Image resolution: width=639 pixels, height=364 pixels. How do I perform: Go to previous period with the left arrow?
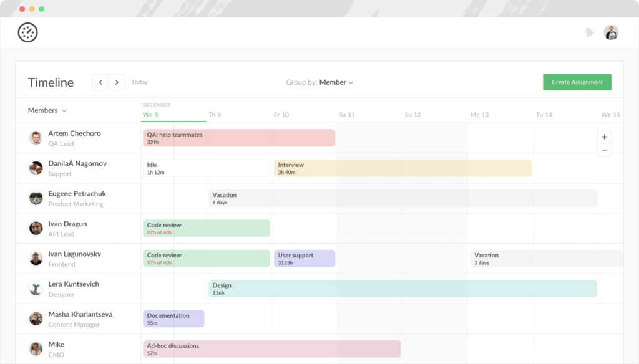point(100,82)
